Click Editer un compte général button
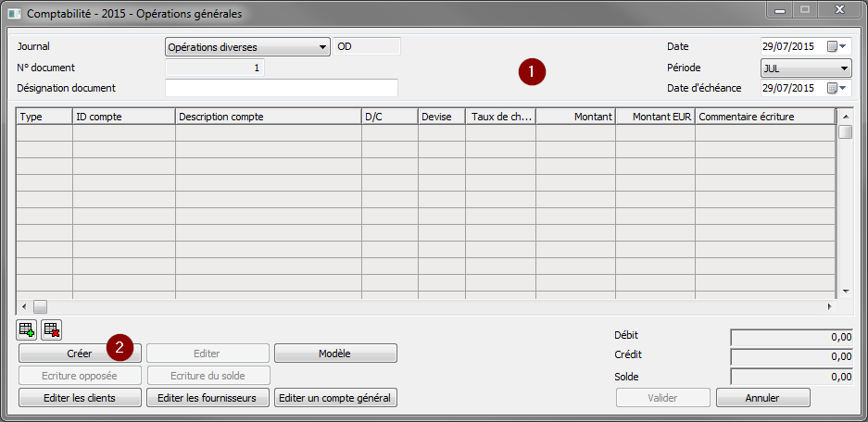 point(335,398)
